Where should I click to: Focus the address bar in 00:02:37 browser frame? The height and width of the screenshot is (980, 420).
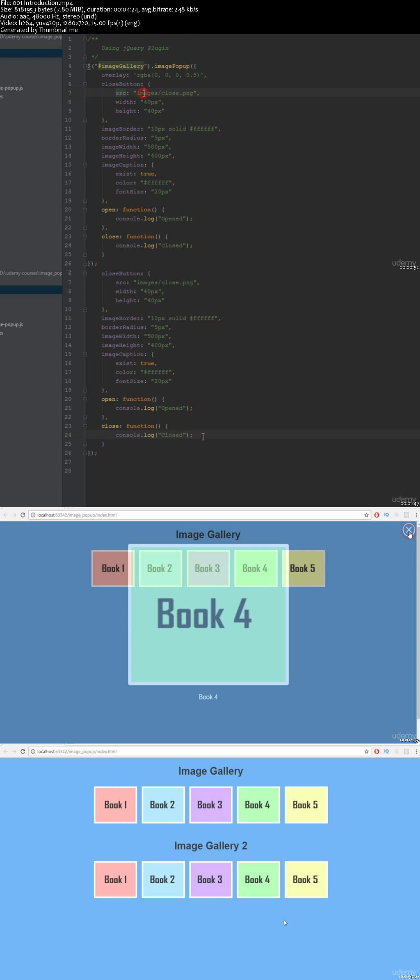point(200,515)
